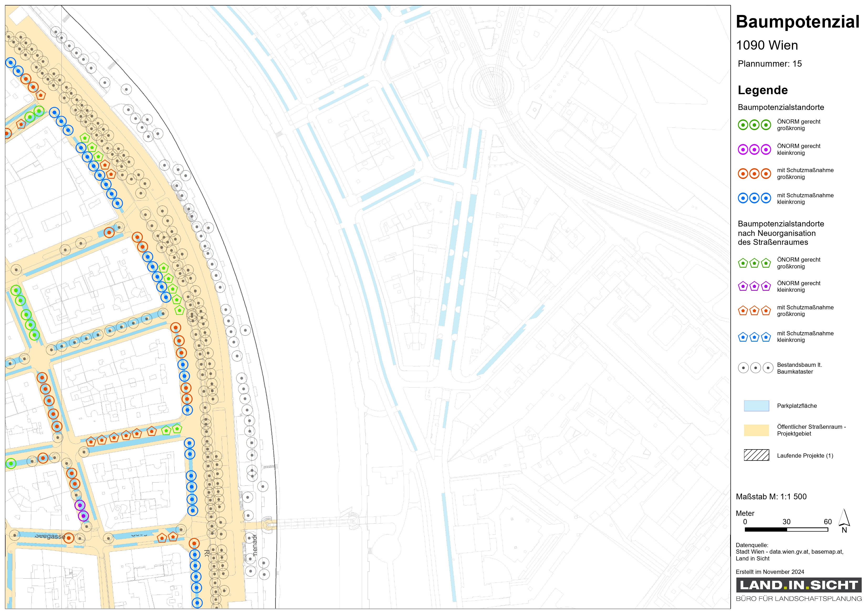
Task: Click leftmost green pentagon icon in legend
Action: [743, 263]
